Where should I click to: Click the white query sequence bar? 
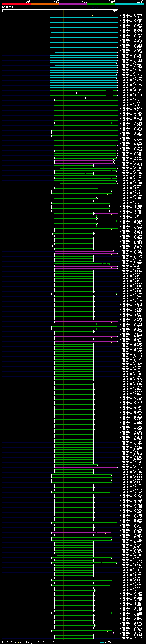coord(60,10)
